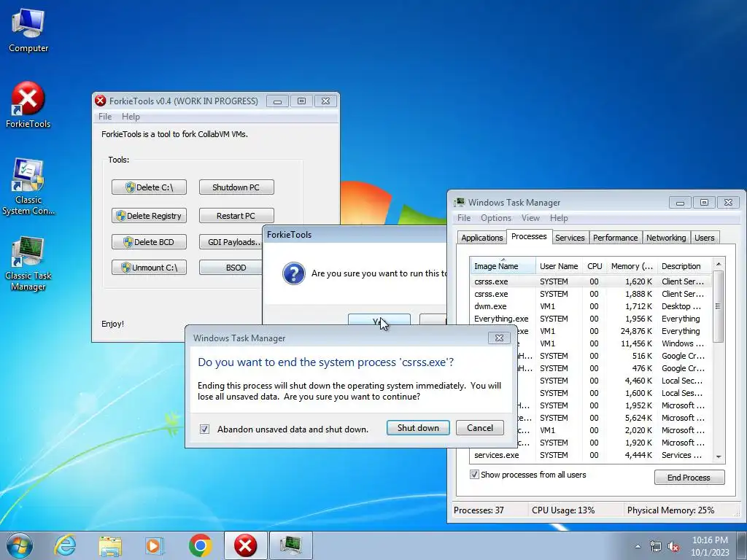Viewport: 747px width, 560px height.
Task: Switch to the Services tab
Action: tap(570, 238)
